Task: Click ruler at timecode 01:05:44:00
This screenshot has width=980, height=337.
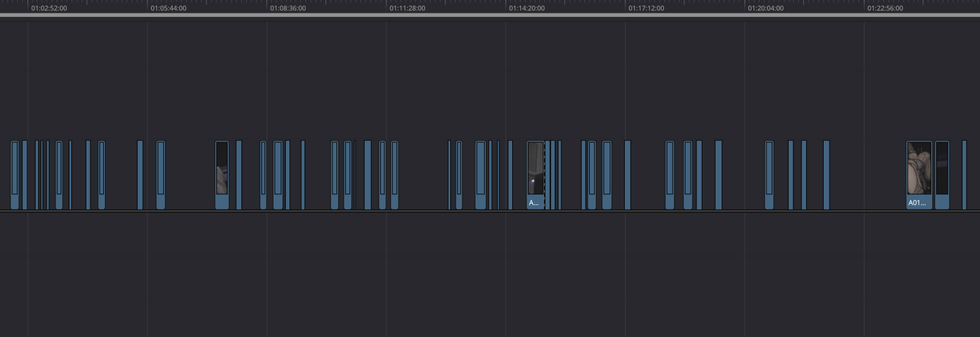Action: tap(169, 8)
